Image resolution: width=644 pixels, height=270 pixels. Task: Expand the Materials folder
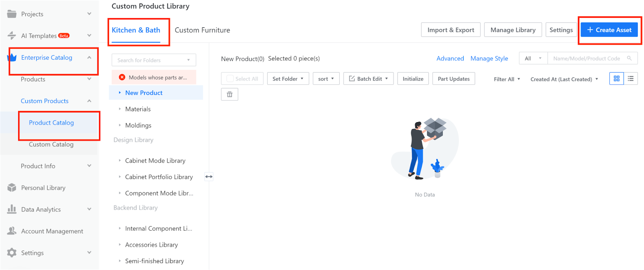120,109
